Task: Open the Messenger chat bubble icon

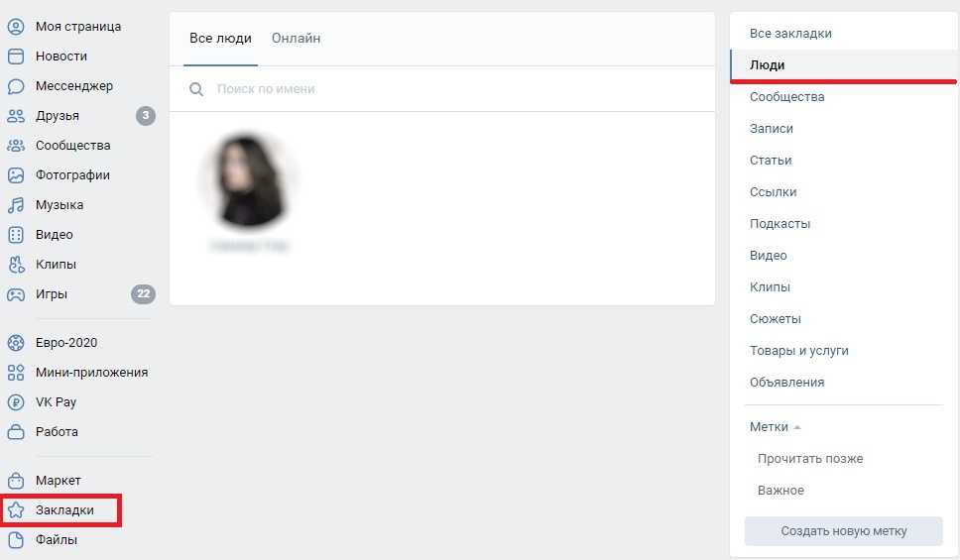Action: (x=16, y=86)
